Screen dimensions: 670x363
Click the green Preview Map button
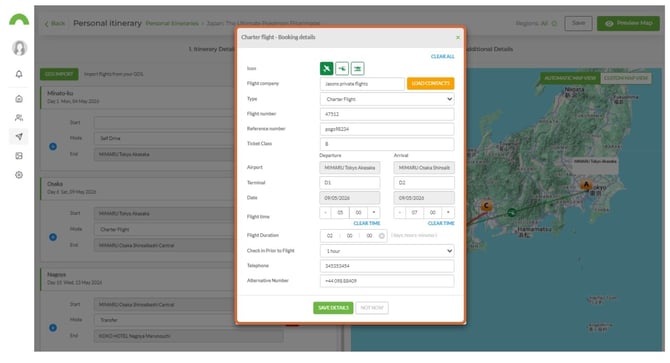(x=628, y=23)
